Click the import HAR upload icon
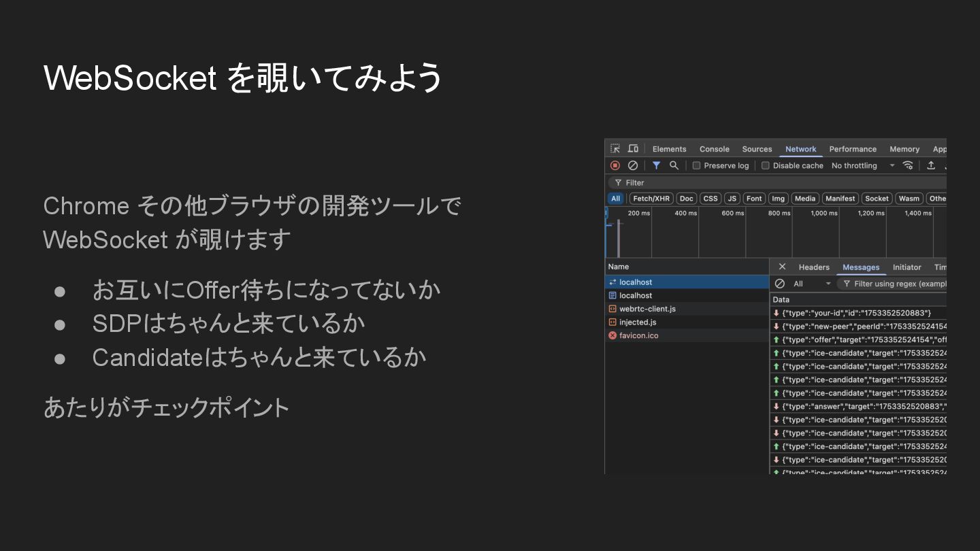Screen dimensions: 980x551 [x=931, y=165]
